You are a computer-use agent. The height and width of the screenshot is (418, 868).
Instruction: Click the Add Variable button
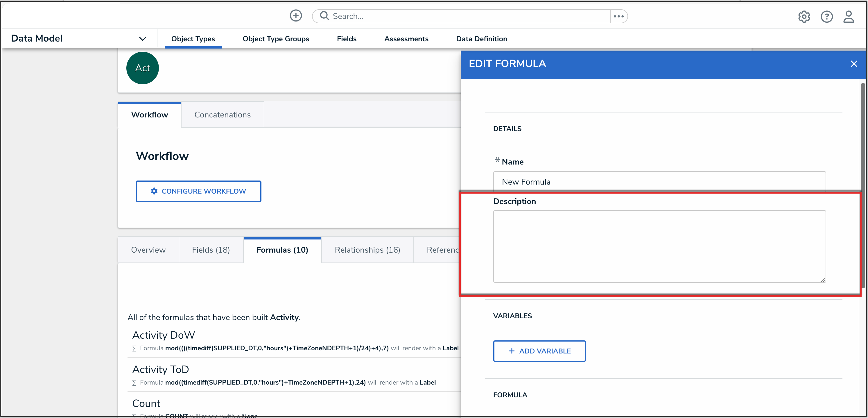tap(539, 351)
